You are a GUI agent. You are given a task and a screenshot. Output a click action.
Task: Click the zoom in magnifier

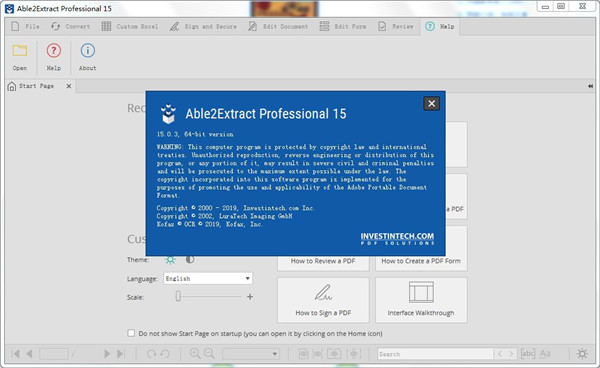tap(195, 353)
